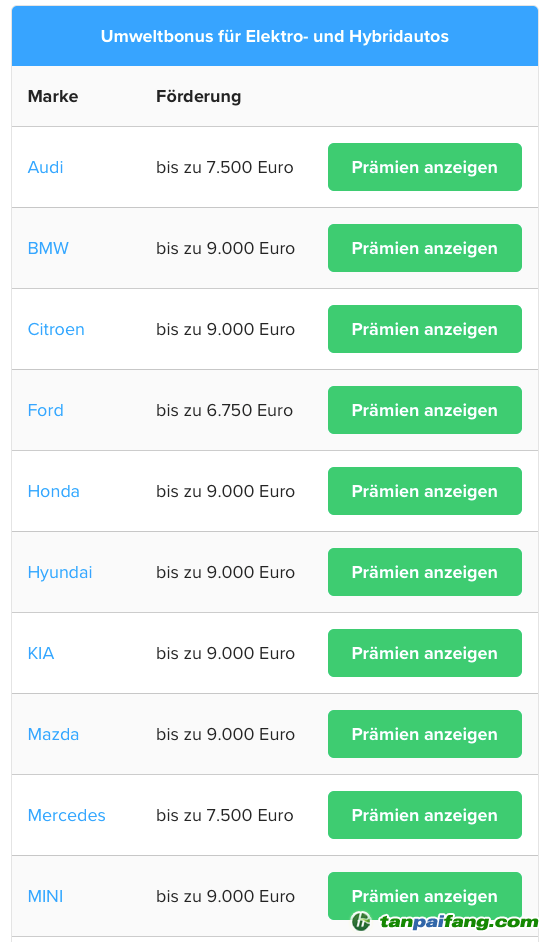Viewport: 549px width, 942px height.
Task: Show premiums for KIA
Action: (x=425, y=653)
